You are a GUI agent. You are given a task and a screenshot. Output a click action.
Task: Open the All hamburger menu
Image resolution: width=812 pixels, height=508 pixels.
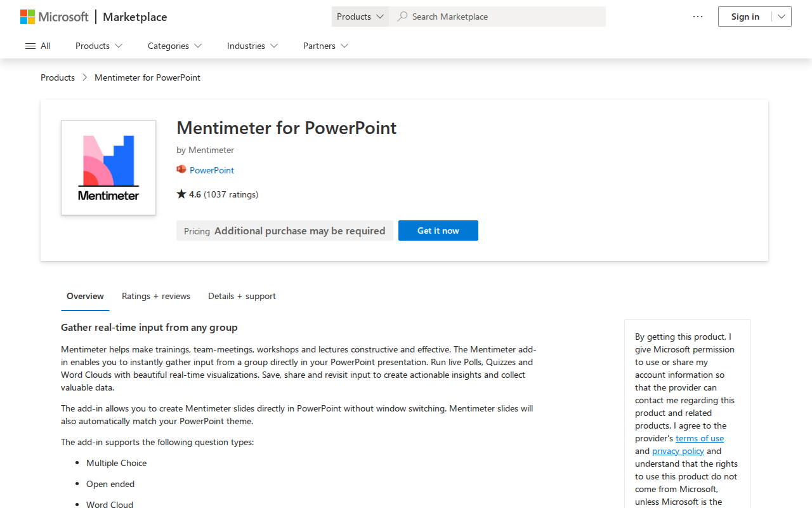click(37, 46)
